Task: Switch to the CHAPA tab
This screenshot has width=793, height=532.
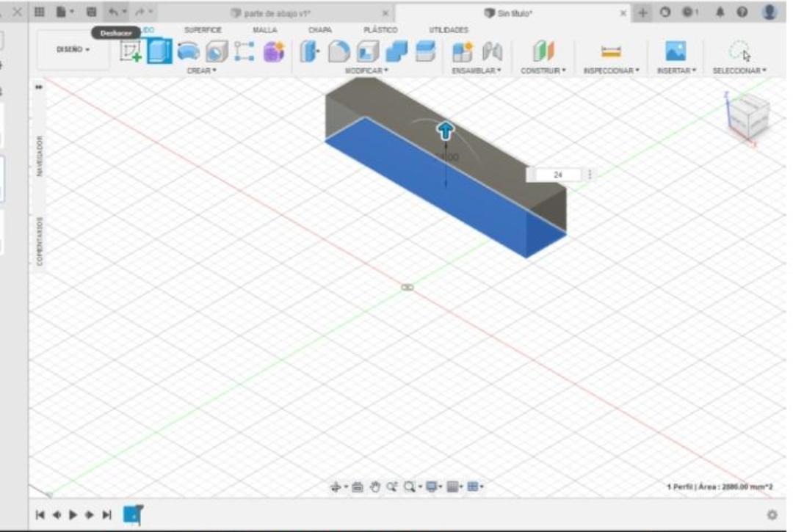Action: [x=319, y=30]
